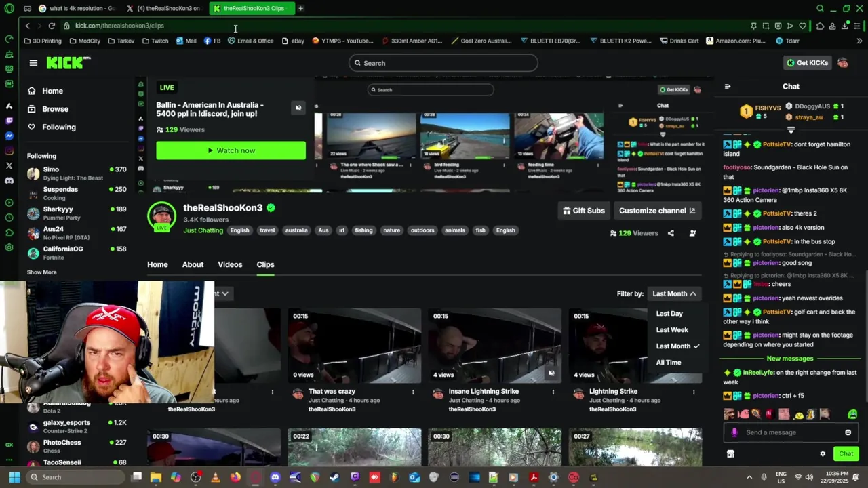This screenshot has height=488, width=868.
Task: Open the chat settings gear icon
Action: 823,454
